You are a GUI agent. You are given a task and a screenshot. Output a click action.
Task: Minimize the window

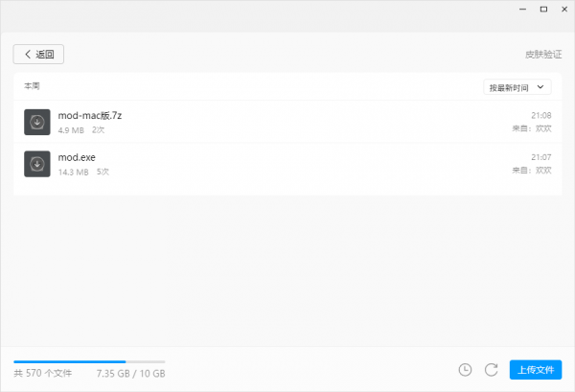click(x=525, y=10)
